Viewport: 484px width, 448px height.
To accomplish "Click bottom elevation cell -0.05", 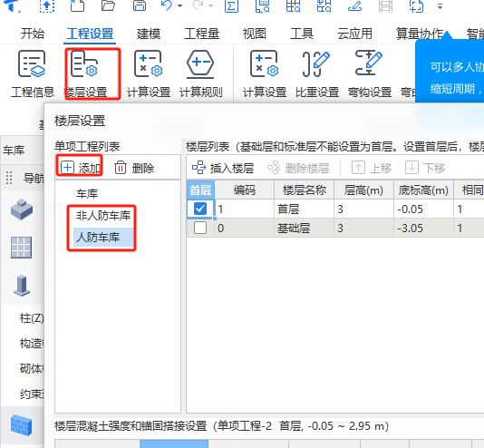I will pyautogui.click(x=423, y=209).
